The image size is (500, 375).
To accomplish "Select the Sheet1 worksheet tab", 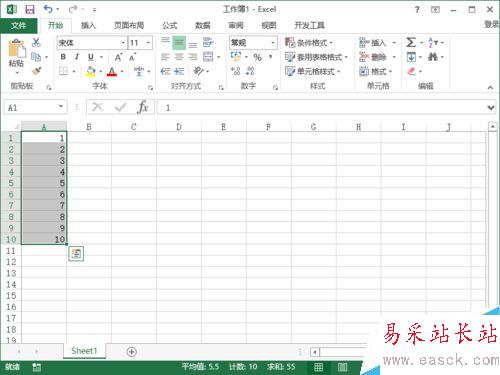I will coord(84,351).
